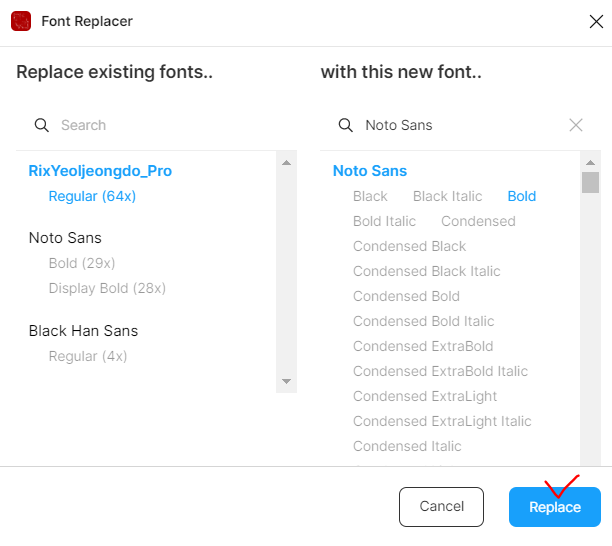Click the magnifier icon in existing fonts search
This screenshot has width=612, height=546.
point(41,125)
